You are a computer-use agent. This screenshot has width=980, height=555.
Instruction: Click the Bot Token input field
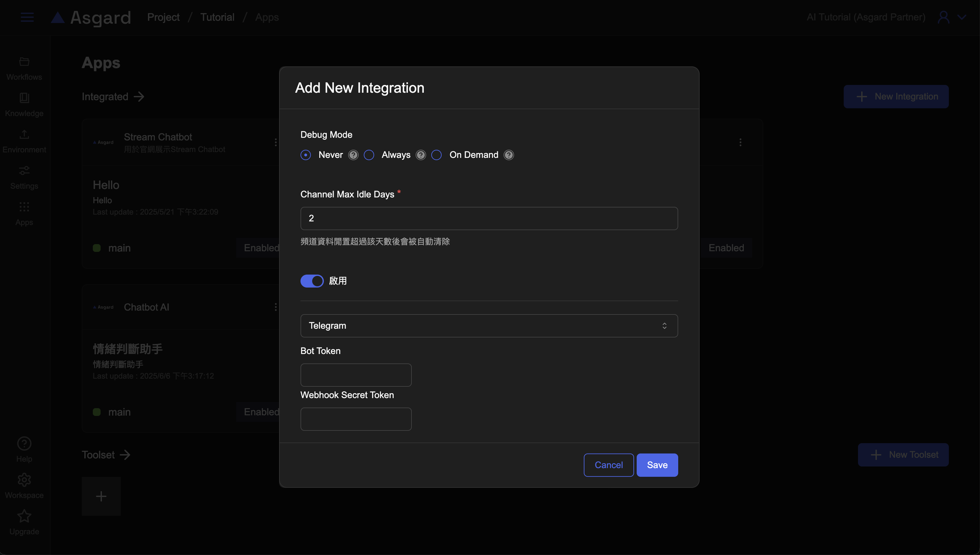(x=356, y=375)
